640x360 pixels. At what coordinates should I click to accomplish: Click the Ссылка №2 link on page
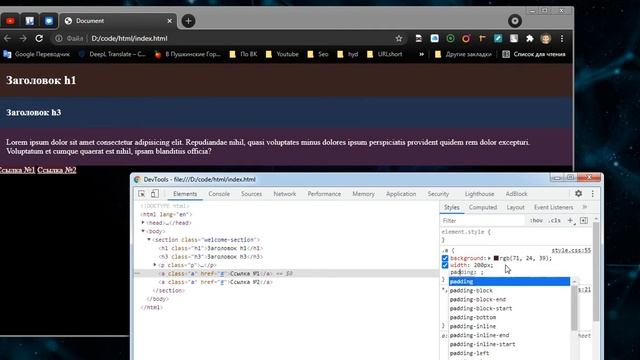(x=57, y=170)
